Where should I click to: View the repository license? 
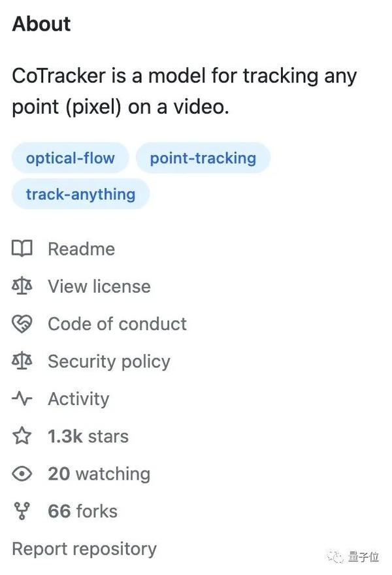(x=99, y=286)
